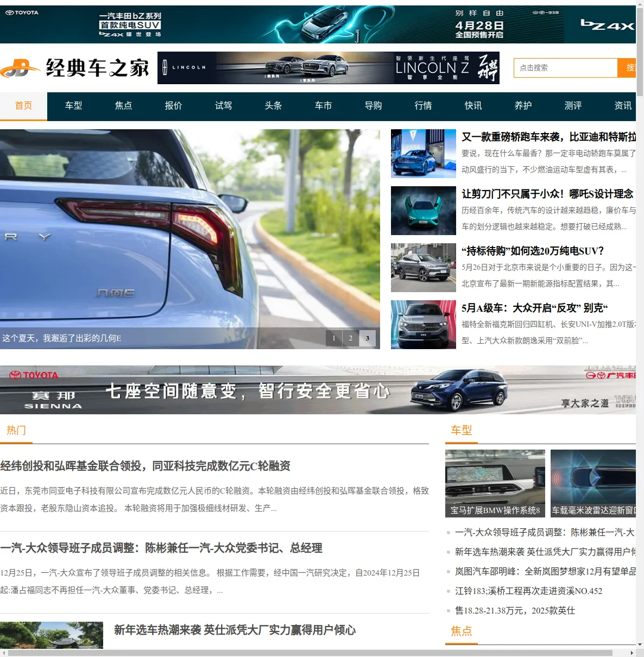Open the 5月A级车 article thumbnail
644x657 pixels.
coord(424,325)
